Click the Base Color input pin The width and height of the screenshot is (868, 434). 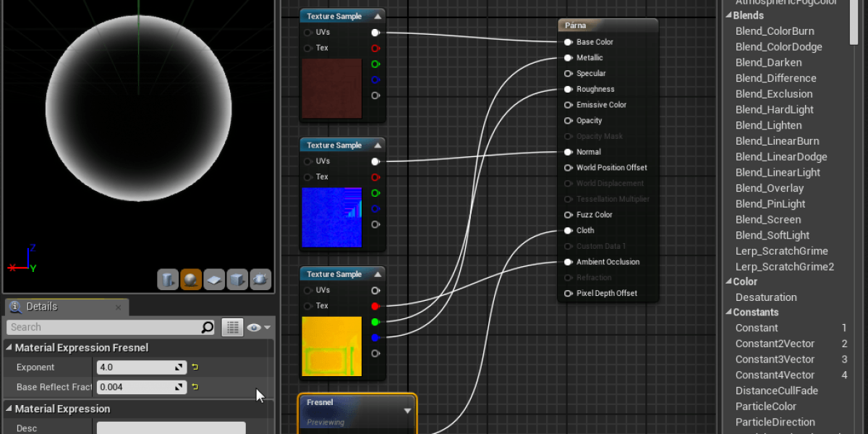coord(569,42)
